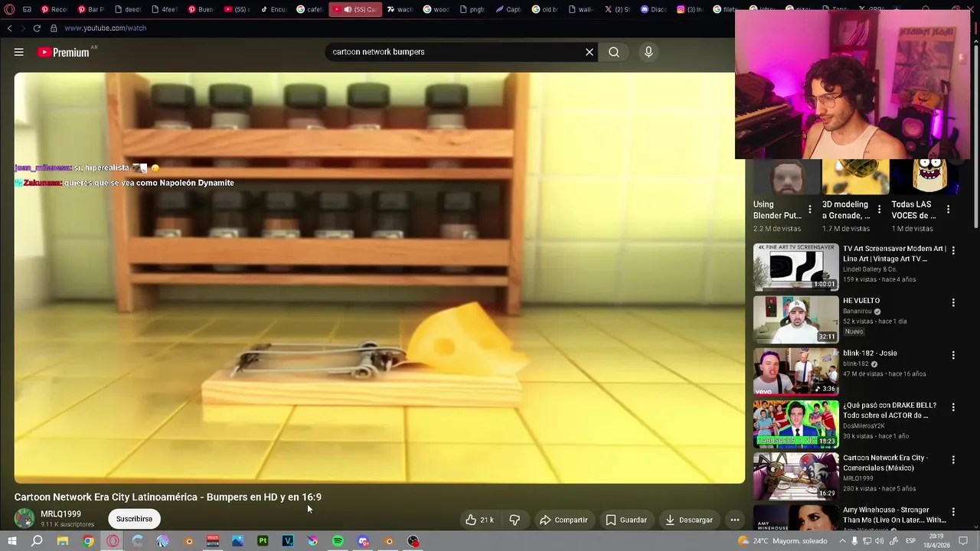980x551 pixels.
Task: Click the Suscribirse button
Action: (x=134, y=519)
